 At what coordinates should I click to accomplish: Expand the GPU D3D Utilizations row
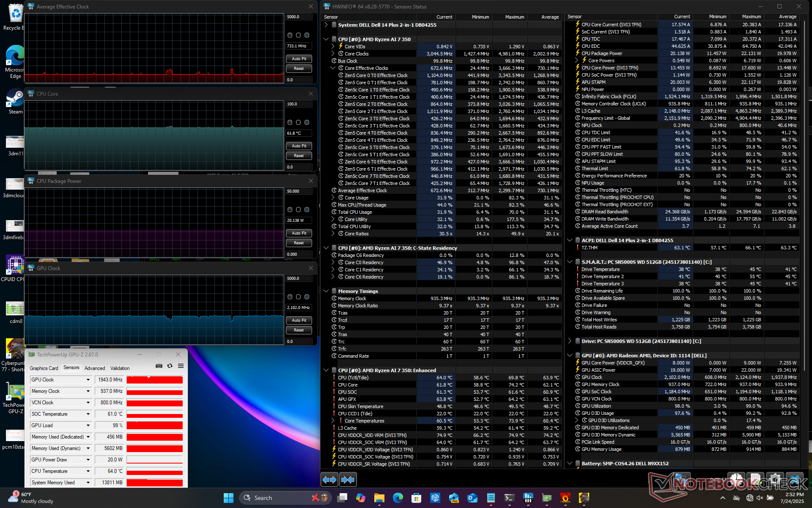tap(576, 420)
